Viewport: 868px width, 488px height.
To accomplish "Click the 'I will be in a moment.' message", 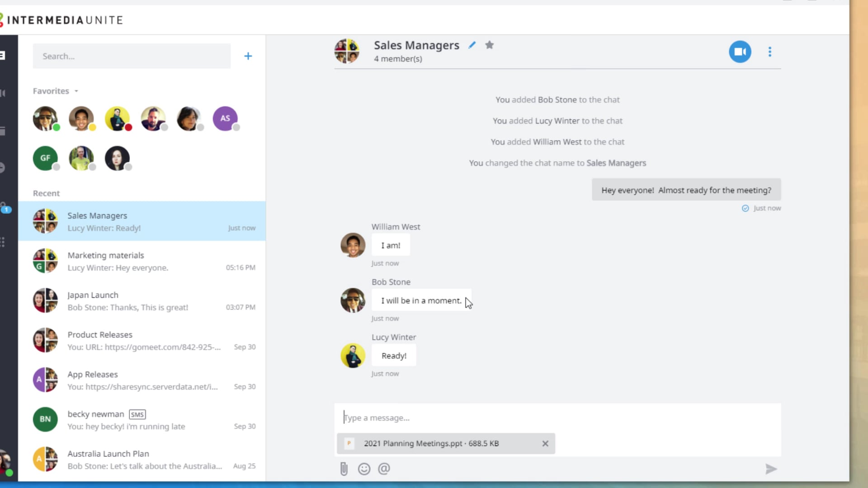I will (x=421, y=300).
